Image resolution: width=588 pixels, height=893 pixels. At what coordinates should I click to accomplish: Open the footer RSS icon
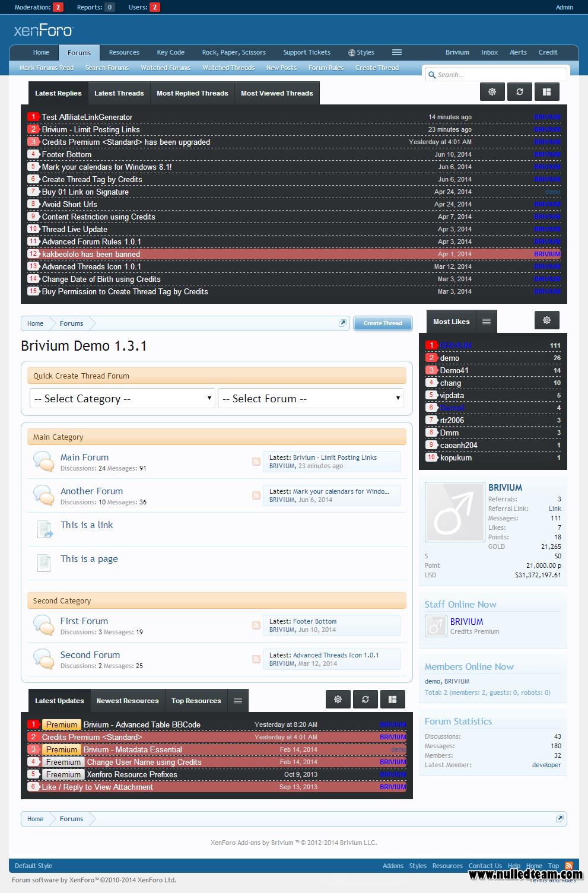click(x=569, y=866)
